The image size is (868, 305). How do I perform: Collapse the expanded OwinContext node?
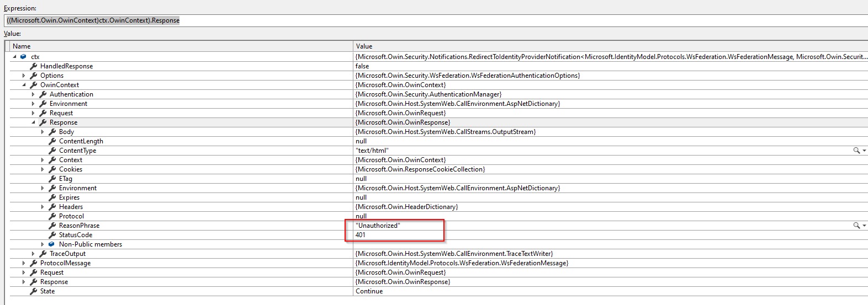[x=24, y=85]
